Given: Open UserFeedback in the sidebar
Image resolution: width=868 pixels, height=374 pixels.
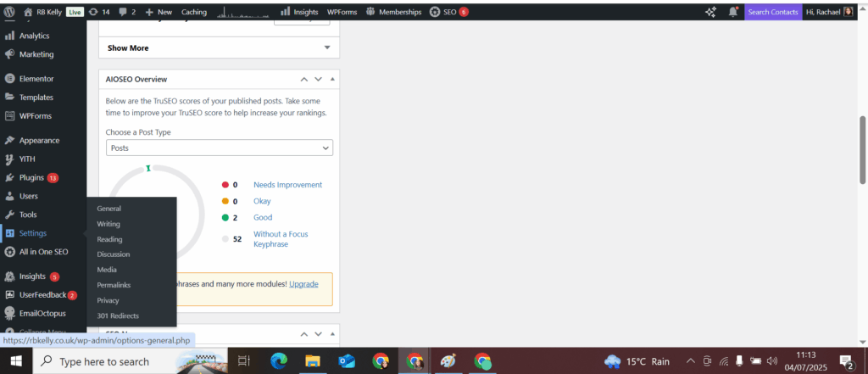Looking at the screenshot, I should point(42,295).
